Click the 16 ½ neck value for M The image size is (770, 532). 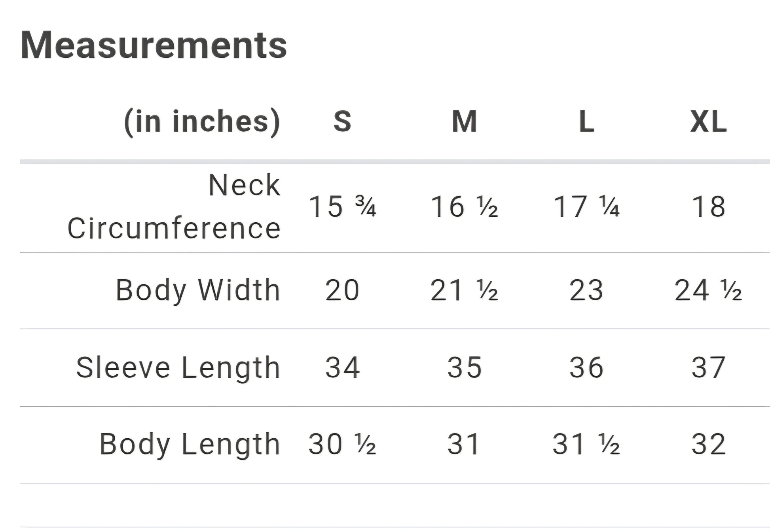tap(464, 206)
